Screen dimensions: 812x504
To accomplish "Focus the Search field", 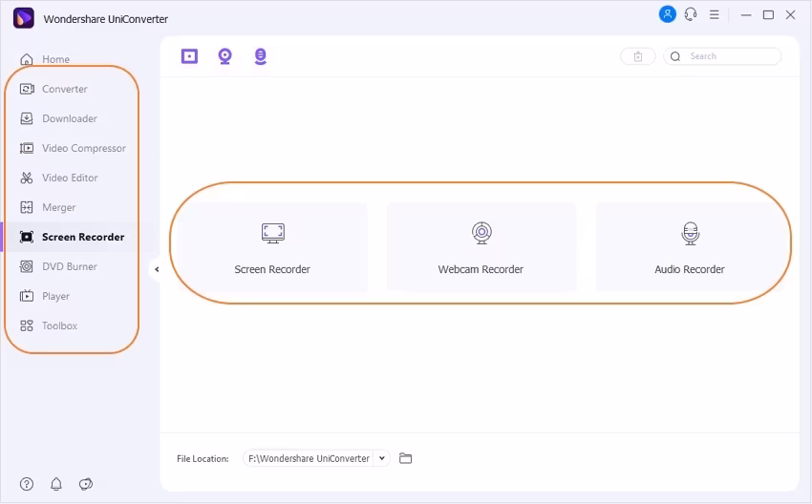I will tap(722, 56).
